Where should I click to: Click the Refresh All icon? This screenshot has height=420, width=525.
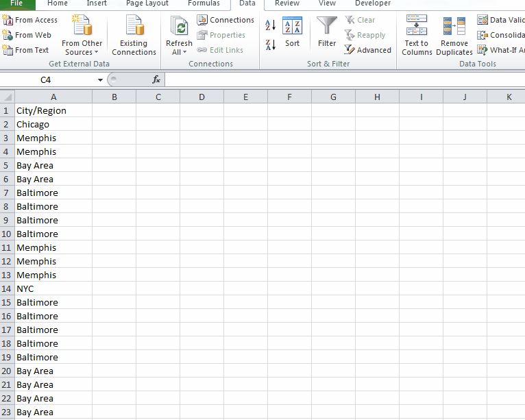[x=179, y=26]
